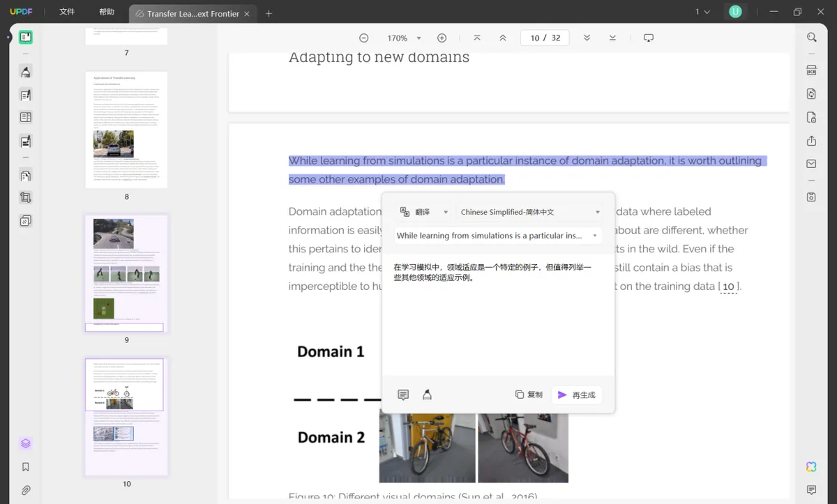
Task: Add translation as sticky note icon
Action: pos(403,395)
